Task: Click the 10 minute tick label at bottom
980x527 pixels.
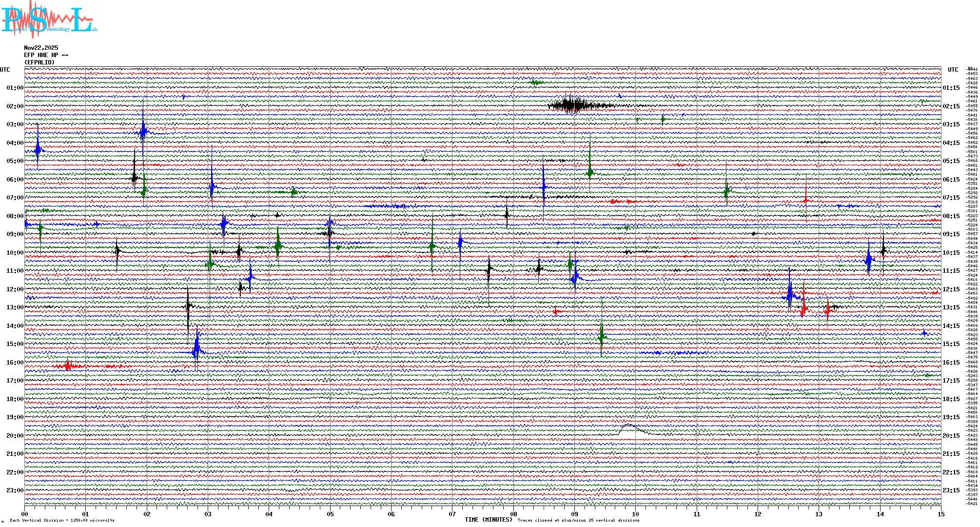Action: click(635, 514)
